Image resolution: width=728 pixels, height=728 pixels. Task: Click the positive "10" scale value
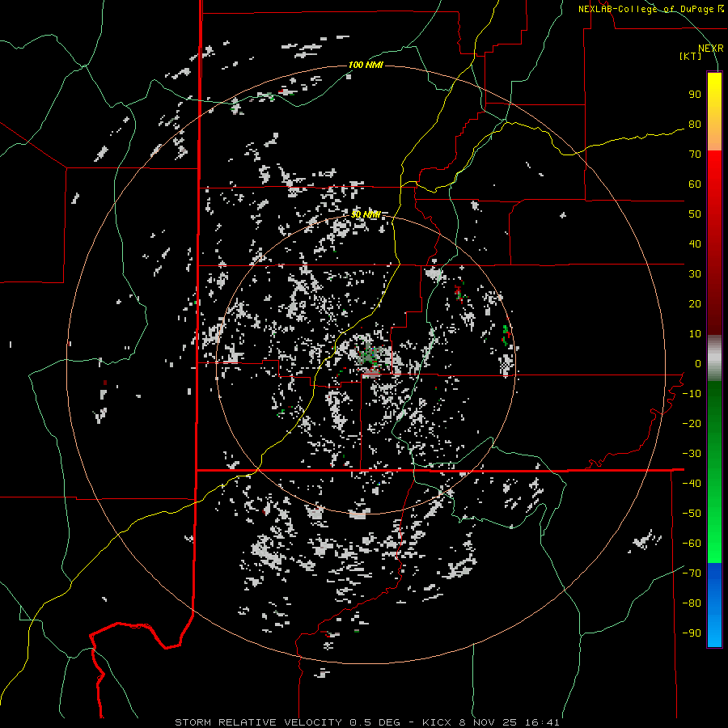695,334
